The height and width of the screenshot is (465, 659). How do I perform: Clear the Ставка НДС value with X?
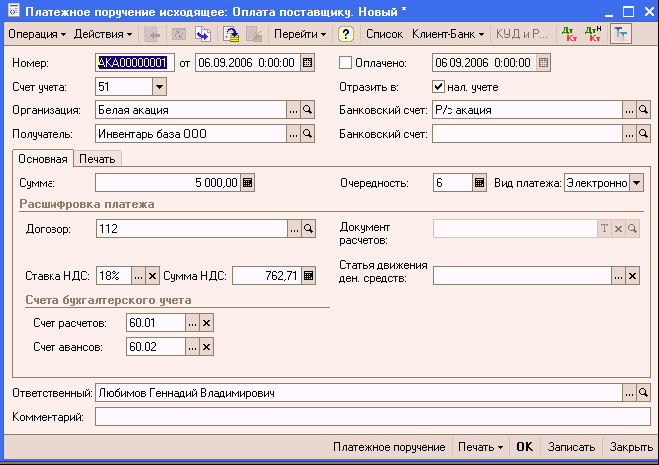pyautogui.click(x=153, y=276)
